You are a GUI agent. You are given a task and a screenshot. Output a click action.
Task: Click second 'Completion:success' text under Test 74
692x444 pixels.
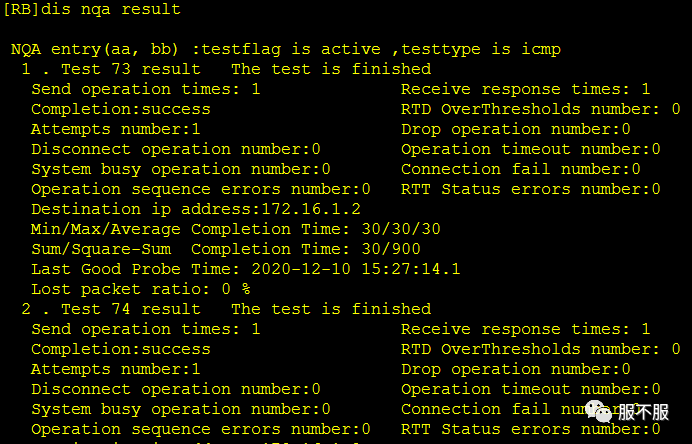click(x=120, y=349)
